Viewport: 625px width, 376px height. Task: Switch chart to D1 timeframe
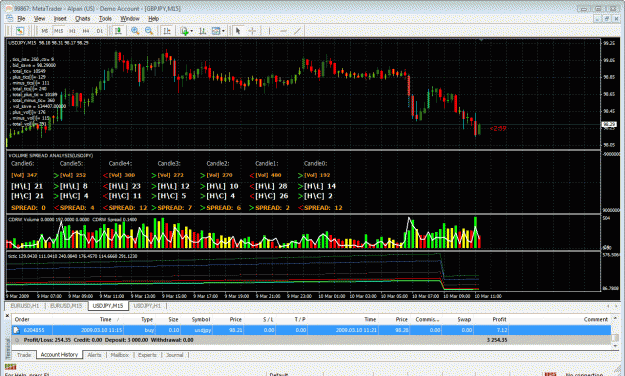pyautogui.click(x=100, y=31)
